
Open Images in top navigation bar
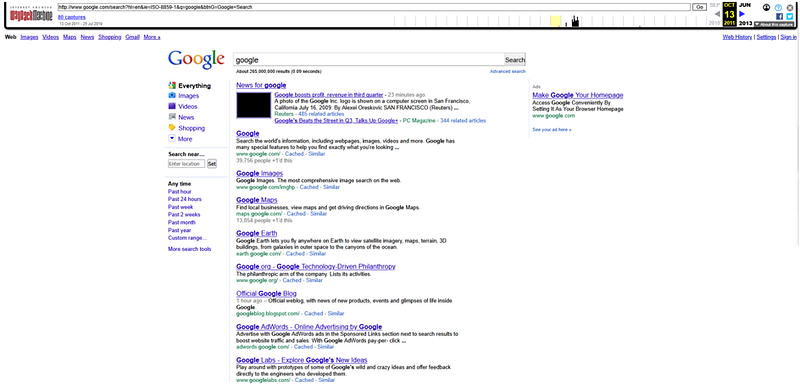coord(29,37)
